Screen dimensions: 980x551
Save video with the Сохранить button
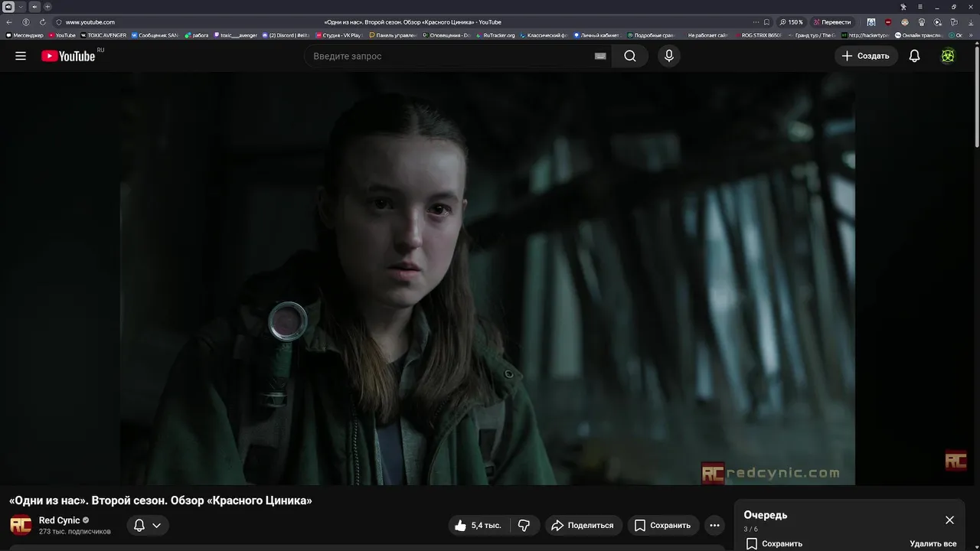pyautogui.click(x=663, y=526)
